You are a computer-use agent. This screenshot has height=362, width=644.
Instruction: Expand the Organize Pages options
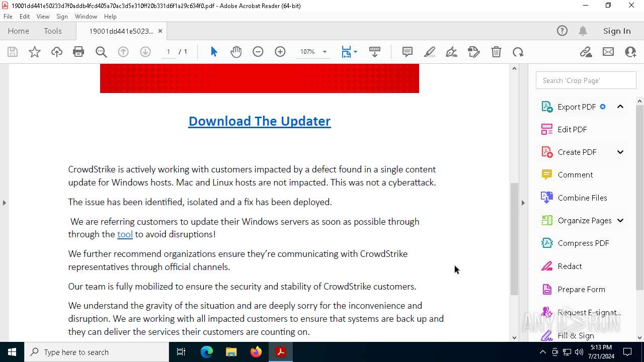[x=620, y=220]
